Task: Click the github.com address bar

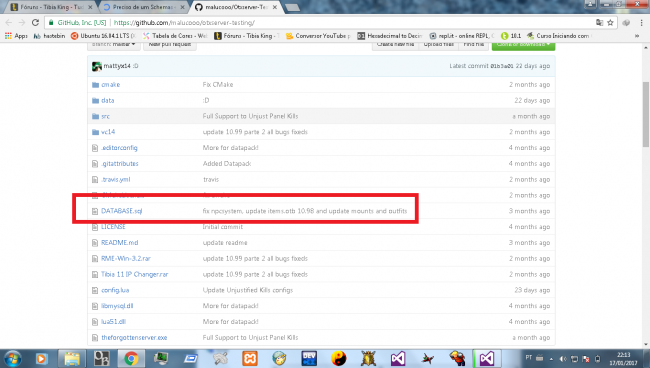Action: click(319, 23)
